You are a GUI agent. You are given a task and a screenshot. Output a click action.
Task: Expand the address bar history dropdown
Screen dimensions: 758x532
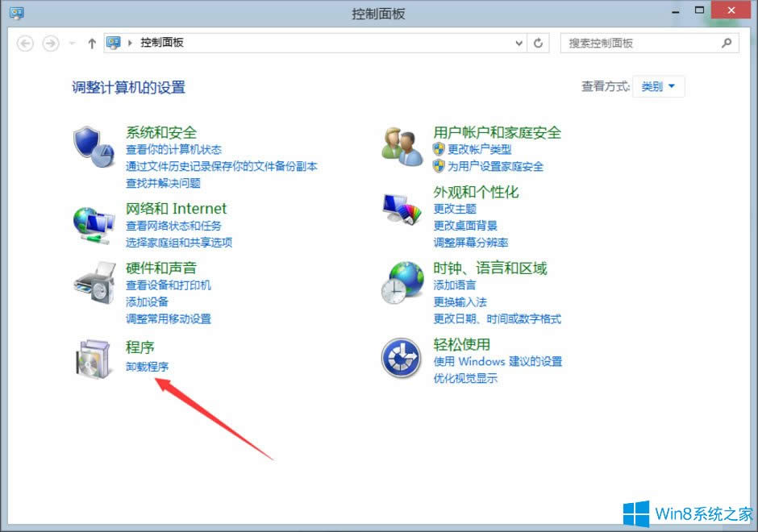(x=520, y=44)
